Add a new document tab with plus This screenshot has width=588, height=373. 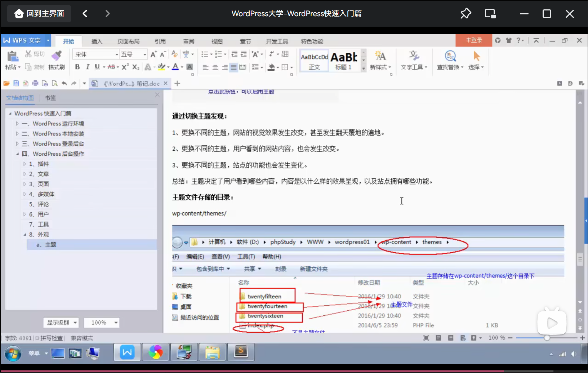pyautogui.click(x=177, y=84)
